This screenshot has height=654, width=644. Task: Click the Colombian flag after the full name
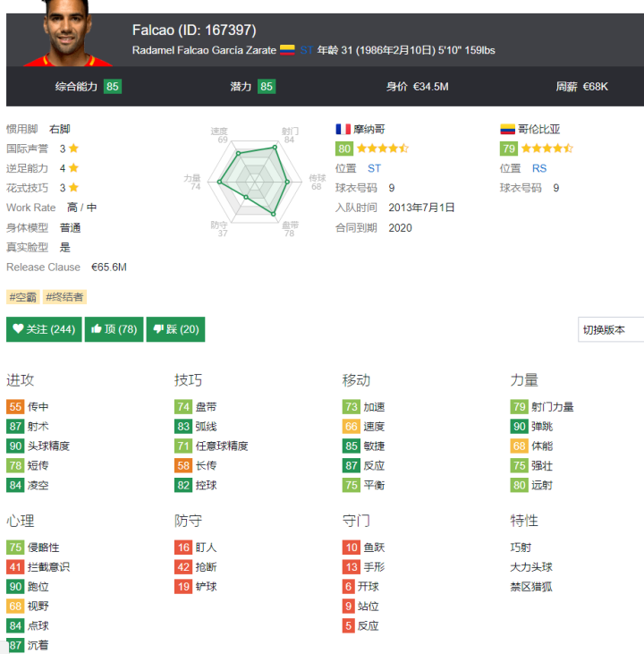coord(287,50)
